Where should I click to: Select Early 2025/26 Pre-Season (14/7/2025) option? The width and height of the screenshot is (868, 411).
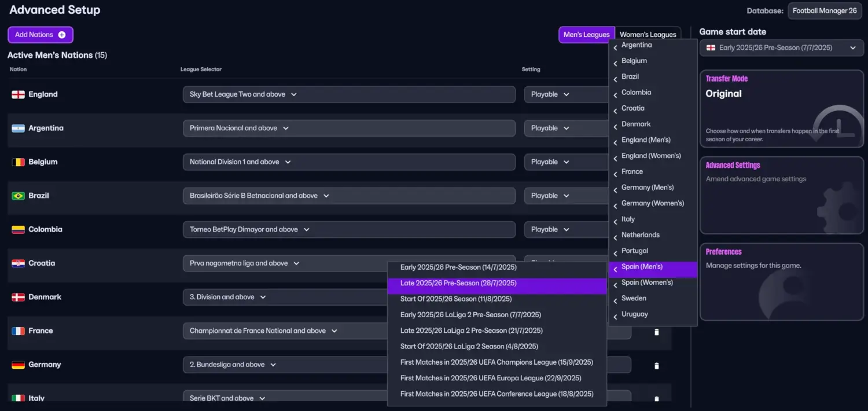coord(497,267)
